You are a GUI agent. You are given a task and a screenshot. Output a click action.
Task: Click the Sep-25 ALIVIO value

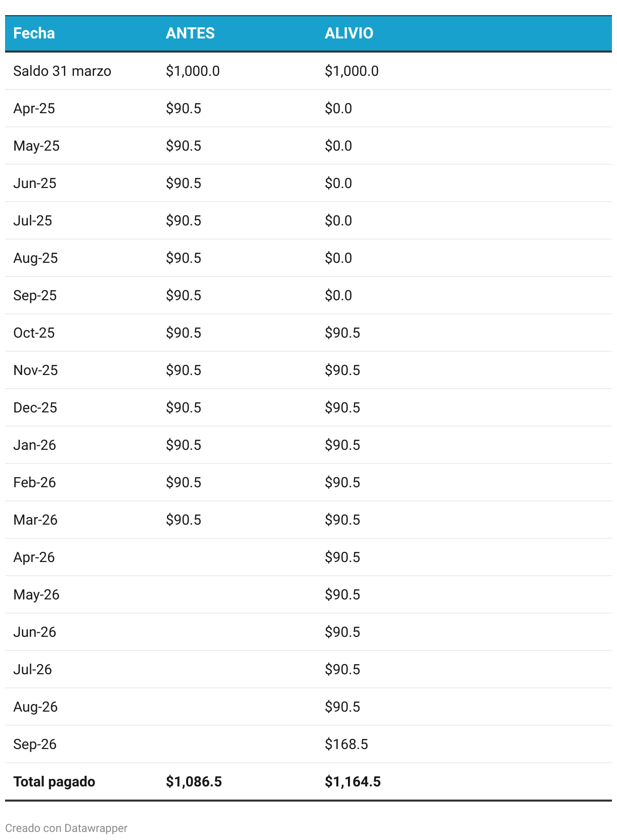[338, 295]
